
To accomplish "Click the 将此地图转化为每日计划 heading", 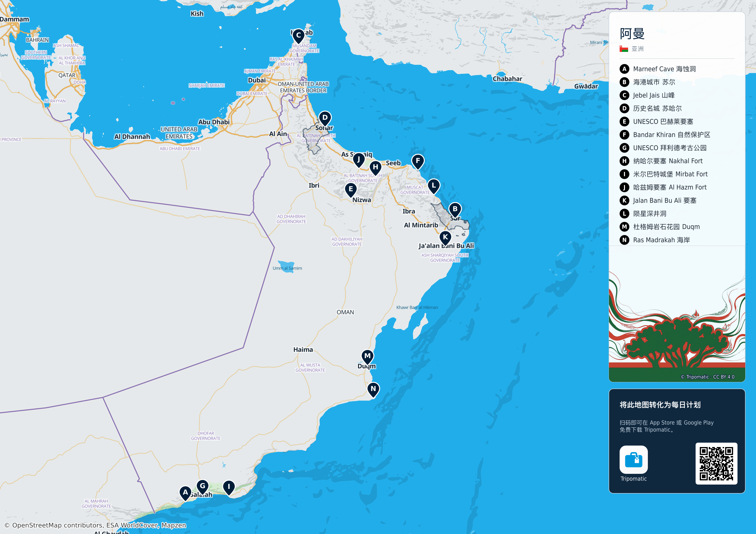I will pos(660,405).
